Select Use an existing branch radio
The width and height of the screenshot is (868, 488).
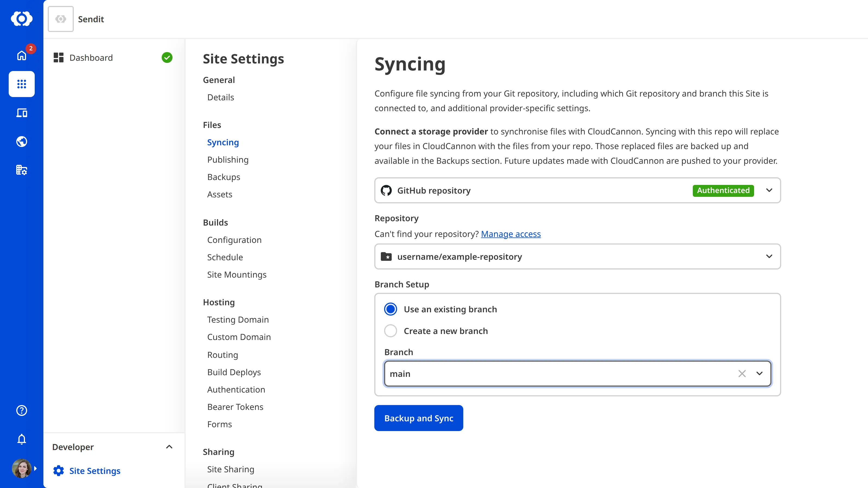tap(391, 309)
